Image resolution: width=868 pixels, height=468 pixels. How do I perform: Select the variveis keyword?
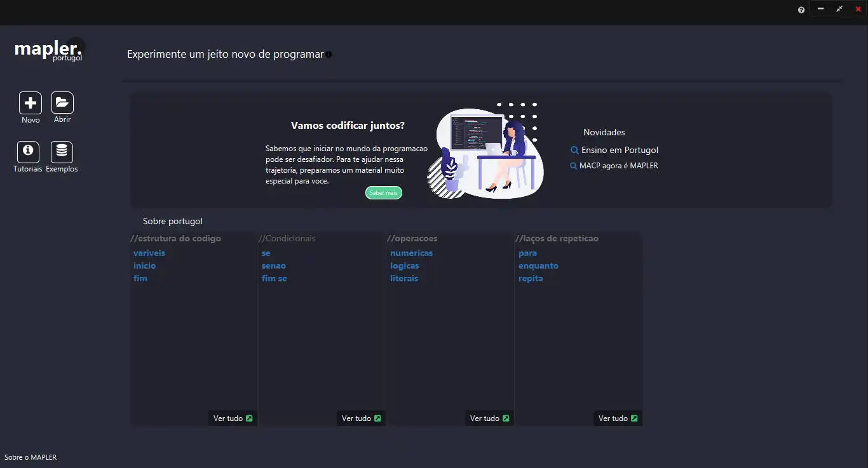click(149, 253)
